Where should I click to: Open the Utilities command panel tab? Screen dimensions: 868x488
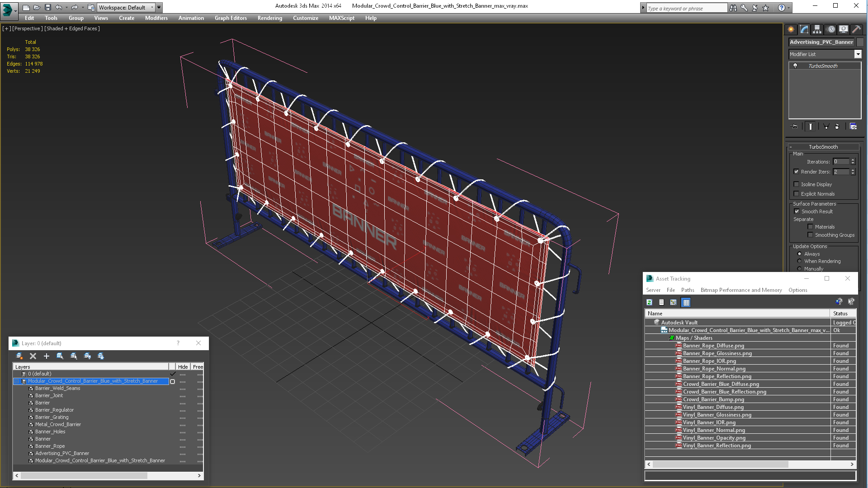pyautogui.click(x=856, y=29)
